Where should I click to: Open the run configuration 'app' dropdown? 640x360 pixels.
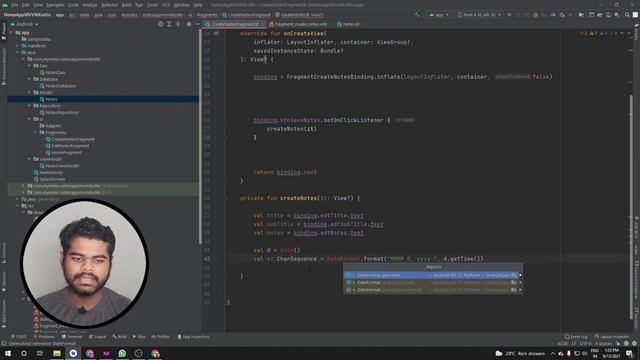[439, 15]
